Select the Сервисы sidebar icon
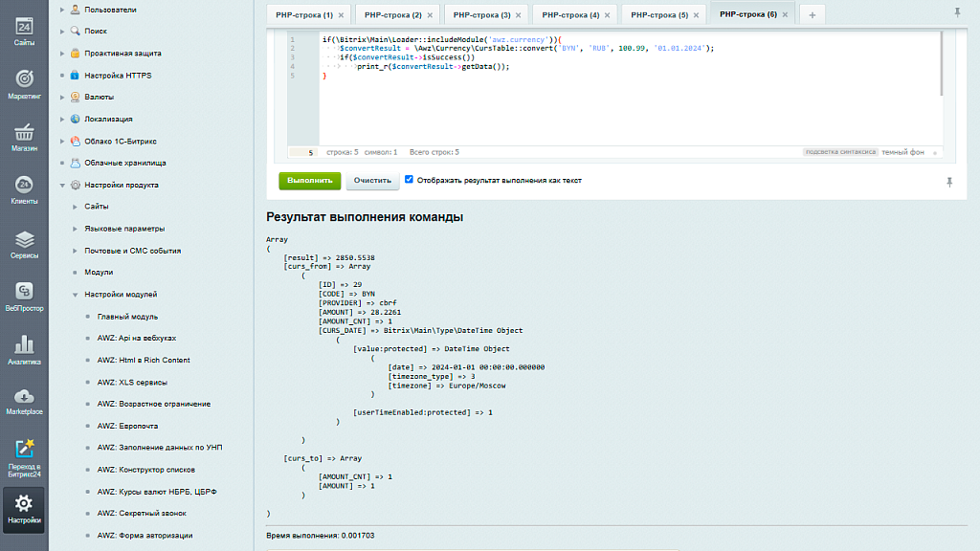This screenshot has width=980, height=551. pos(24,244)
